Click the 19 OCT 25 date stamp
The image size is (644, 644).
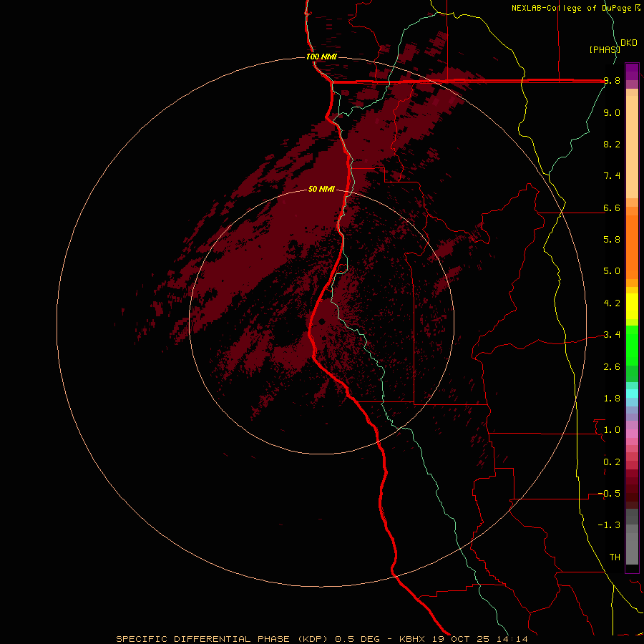click(462, 639)
